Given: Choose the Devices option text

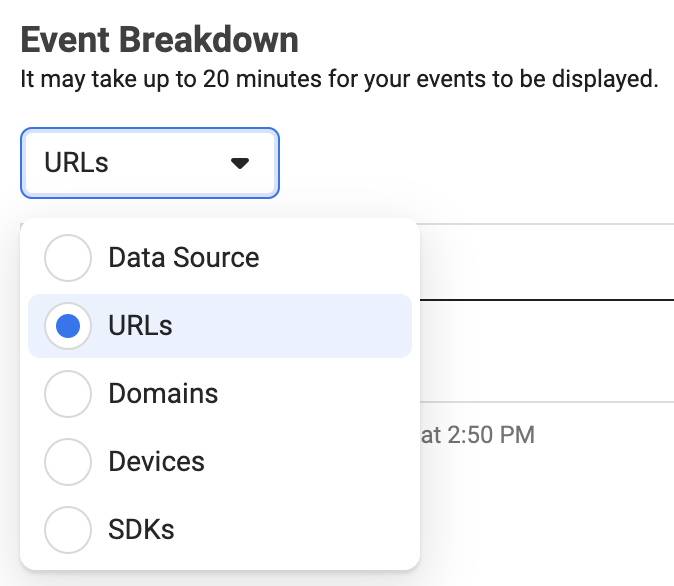Looking at the screenshot, I should pos(156,461).
